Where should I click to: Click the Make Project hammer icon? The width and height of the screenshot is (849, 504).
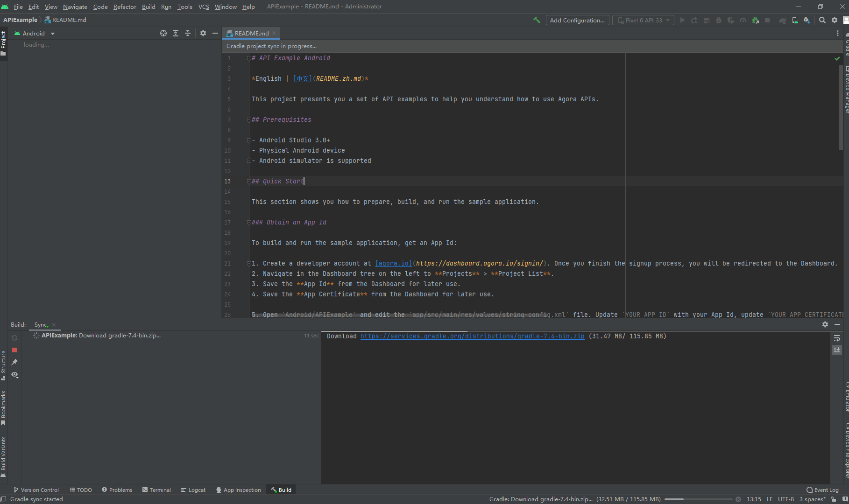click(x=537, y=20)
